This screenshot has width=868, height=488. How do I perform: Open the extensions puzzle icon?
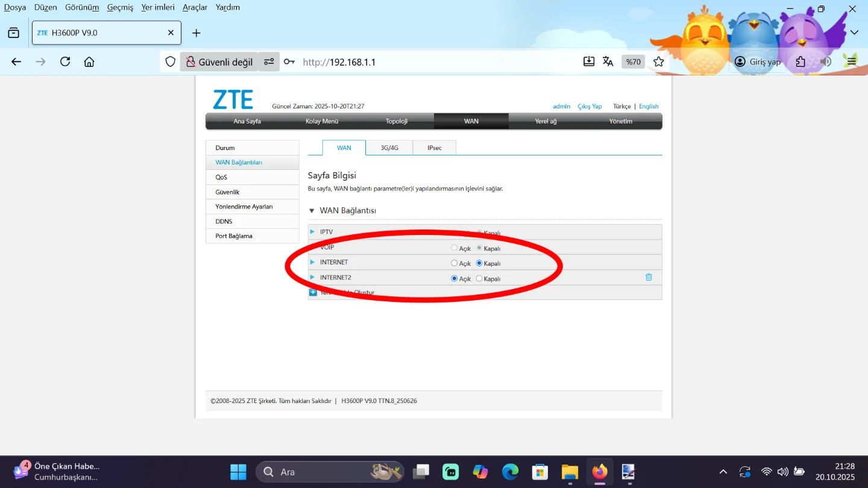click(800, 61)
